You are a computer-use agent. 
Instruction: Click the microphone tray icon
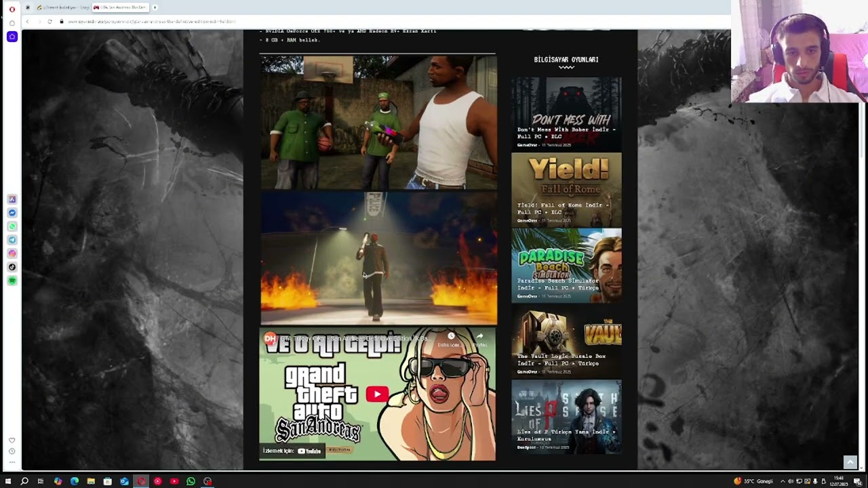(815, 481)
